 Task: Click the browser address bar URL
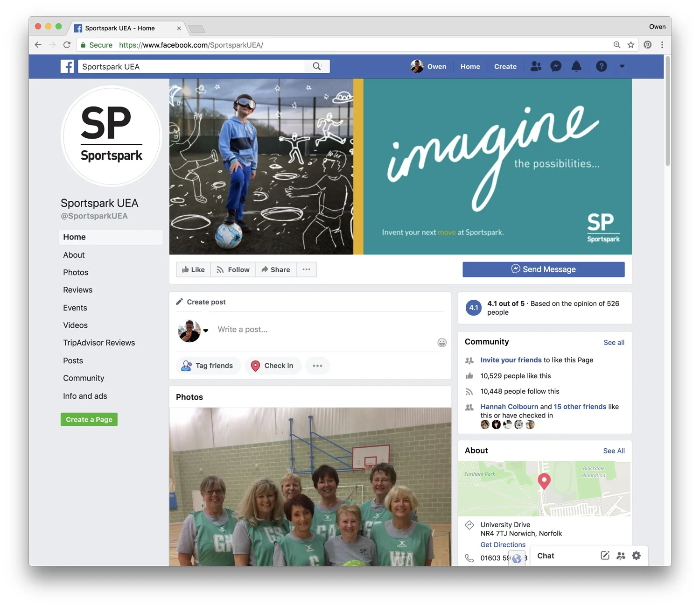[191, 45]
